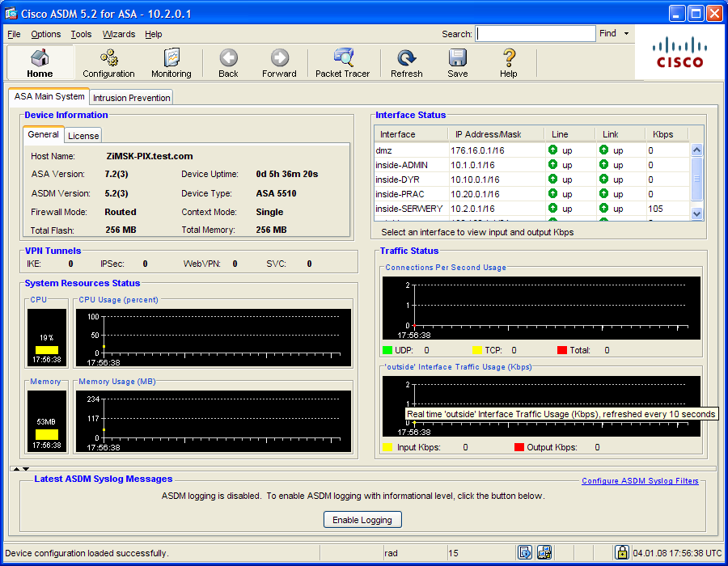Click the Input Kbps yellow swatch
Viewport: 728px width, 566px height.
tap(387, 447)
